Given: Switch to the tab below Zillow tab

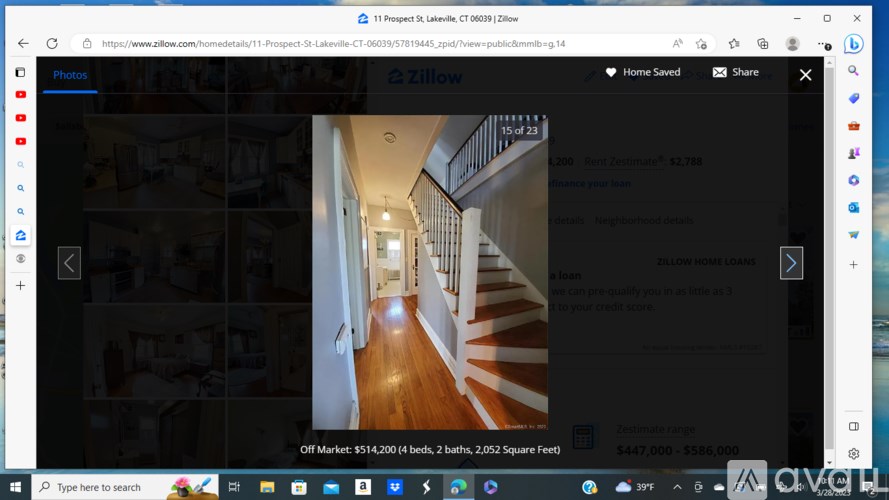Looking at the screenshot, I should pyautogui.click(x=20, y=259).
